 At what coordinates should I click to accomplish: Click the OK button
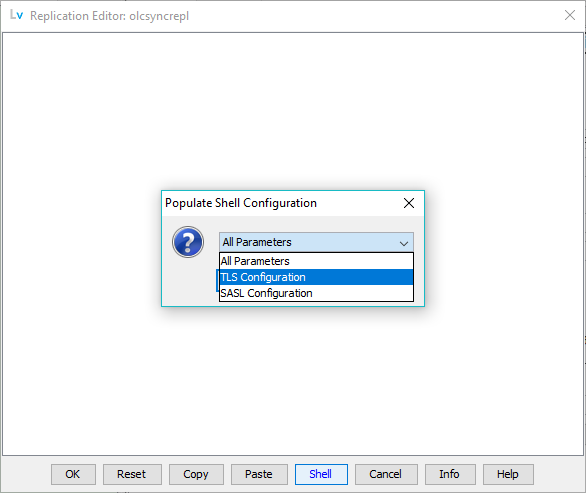[x=73, y=474]
